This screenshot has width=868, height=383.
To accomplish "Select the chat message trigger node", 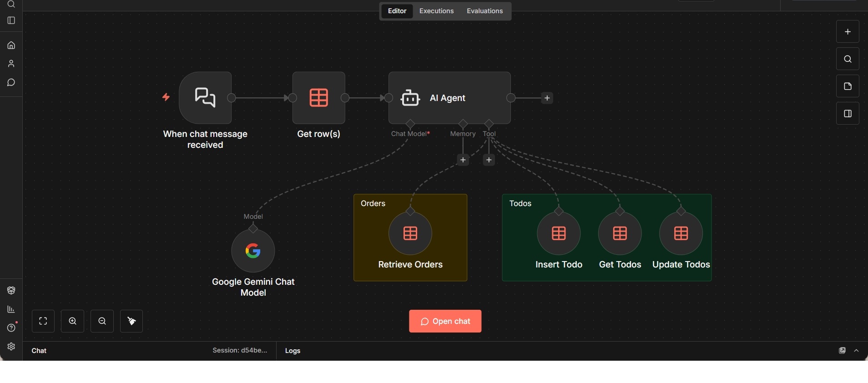I will (205, 98).
